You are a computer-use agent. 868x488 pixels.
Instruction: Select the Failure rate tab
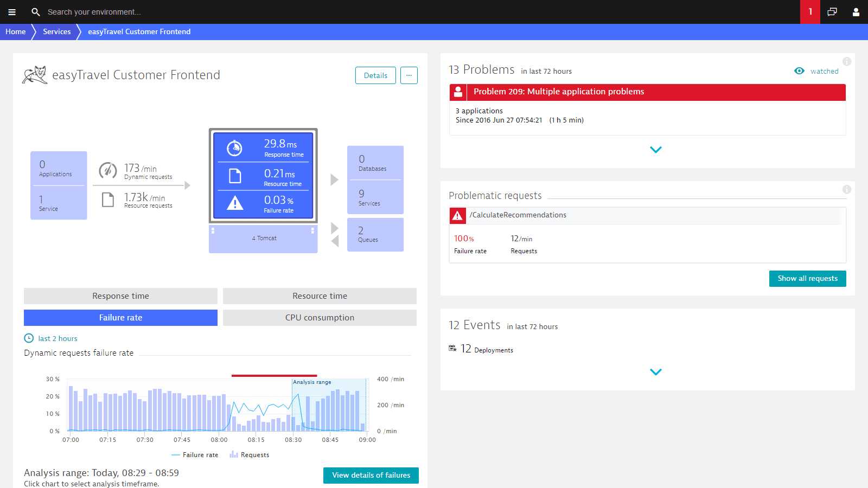tap(120, 318)
